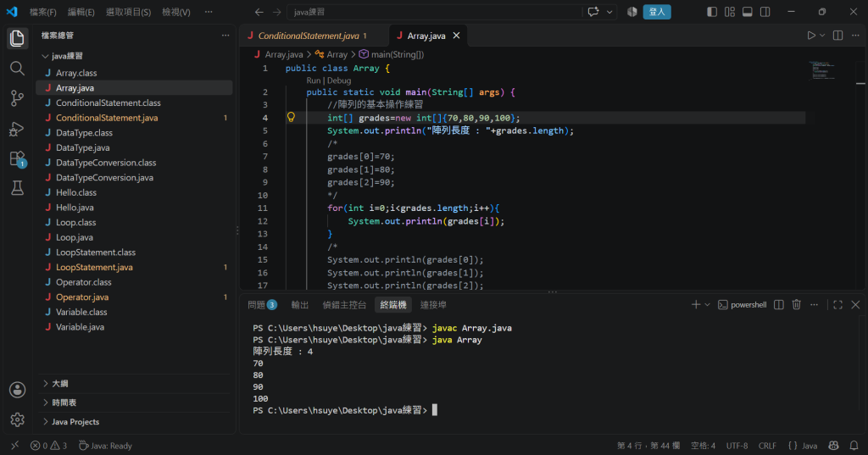Open terminal panel more actions
This screenshot has height=455, width=868.
815,304
